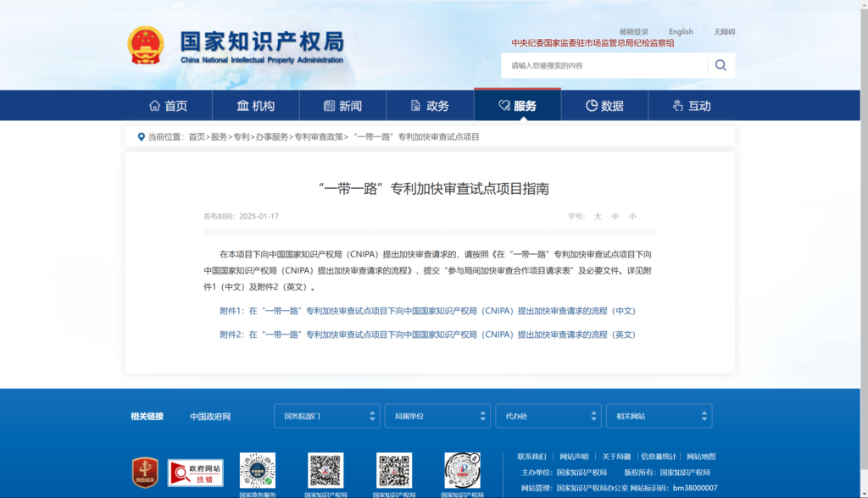868x498 pixels.
Task: Click the location pin breadcrumb icon
Action: click(x=142, y=136)
